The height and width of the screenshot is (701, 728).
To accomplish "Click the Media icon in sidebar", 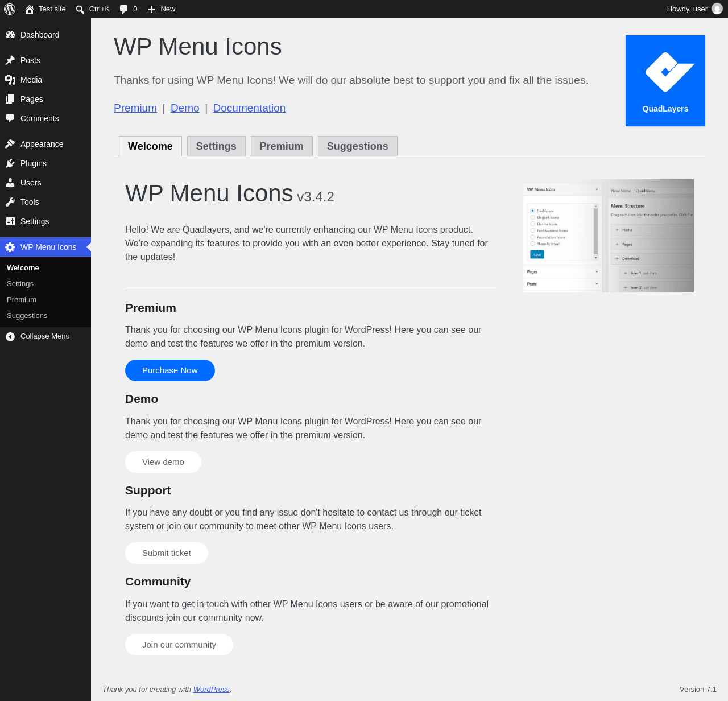I will 10,80.
